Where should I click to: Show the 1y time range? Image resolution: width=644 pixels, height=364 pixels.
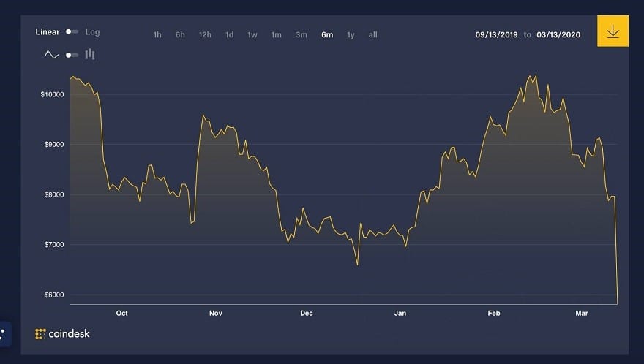[x=351, y=35]
